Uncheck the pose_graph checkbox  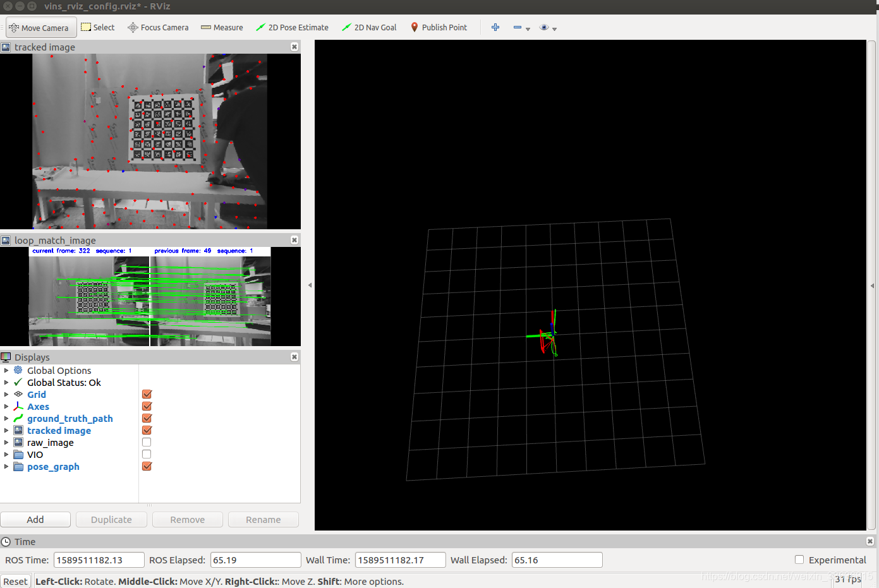click(x=147, y=466)
